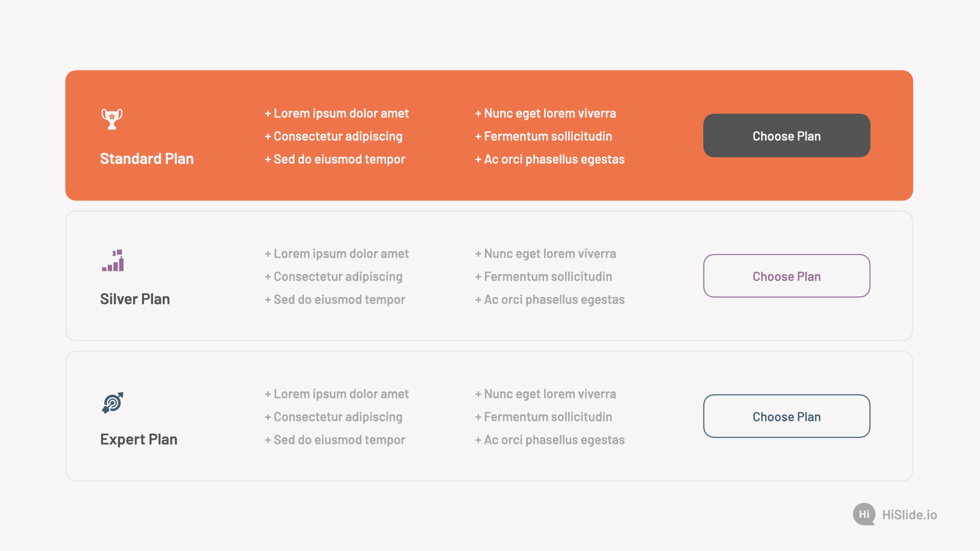
Task: Click the trophy icon above Standard Plan
Action: (112, 119)
